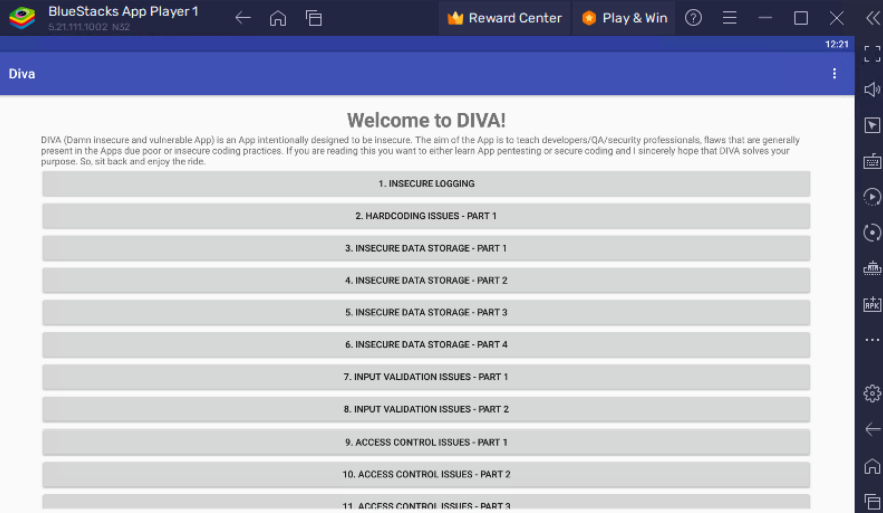Image resolution: width=883 pixels, height=513 pixels.
Task: Click the Diva app title
Action: (x=22, y=74)
